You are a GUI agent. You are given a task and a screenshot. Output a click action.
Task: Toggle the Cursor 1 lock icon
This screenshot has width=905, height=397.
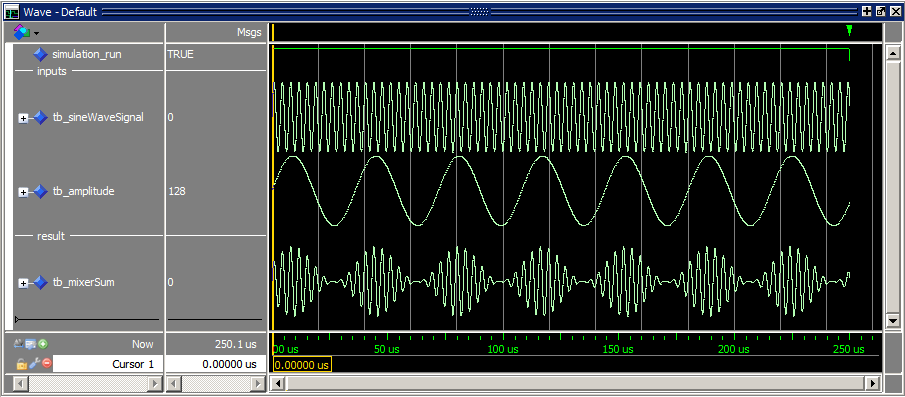click(21, 364)
